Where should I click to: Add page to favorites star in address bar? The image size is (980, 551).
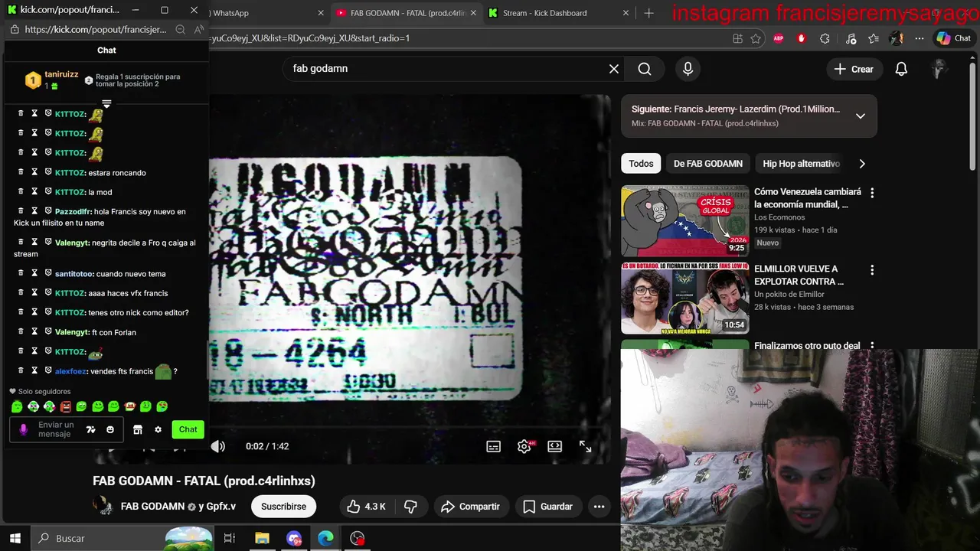[x=756, y=38]
